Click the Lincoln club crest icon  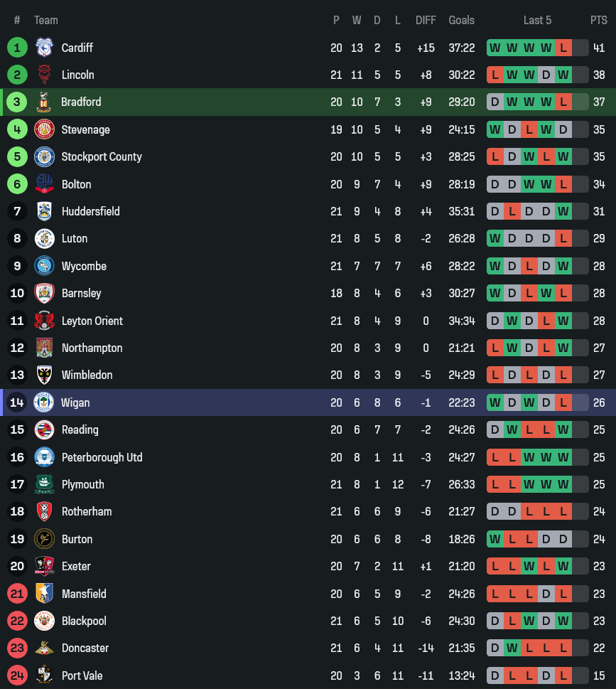[x=44, y=75]
